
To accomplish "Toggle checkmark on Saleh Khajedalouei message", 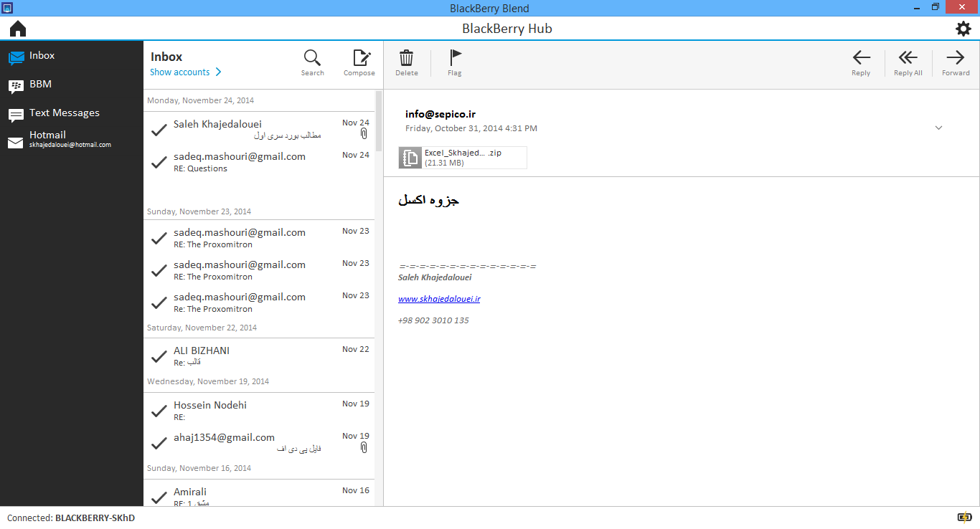I will (159, 130).
